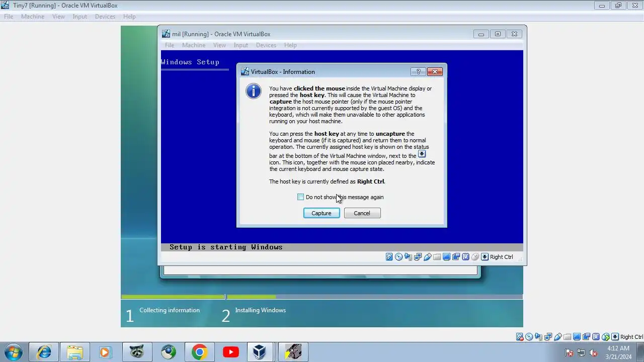Click optical disk icon in outer Tiny7 status bar
This screenshot has height=362, width=644.
[x=529, y=337]
